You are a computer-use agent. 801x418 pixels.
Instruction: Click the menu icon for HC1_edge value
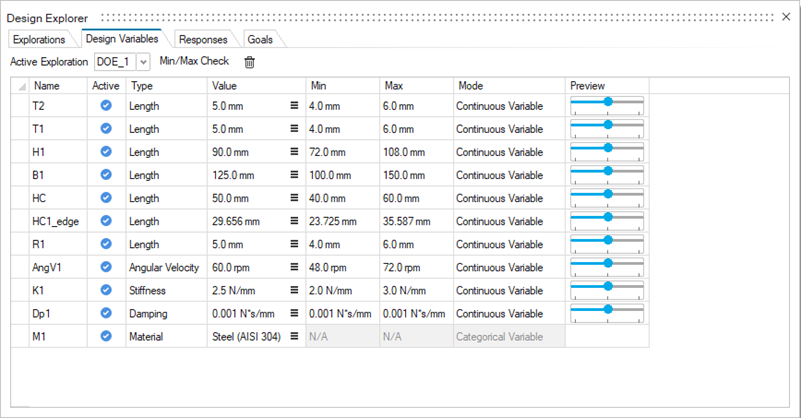point(294,222)
